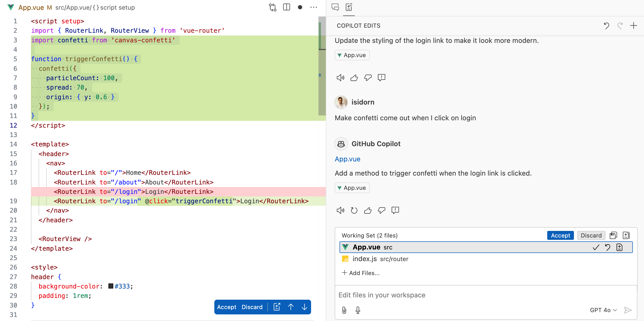Image resolution: width=644 pixels, height=321 pixels.
Task: Mark App.vue edits done with the checkmark
Action: (595, 247)
